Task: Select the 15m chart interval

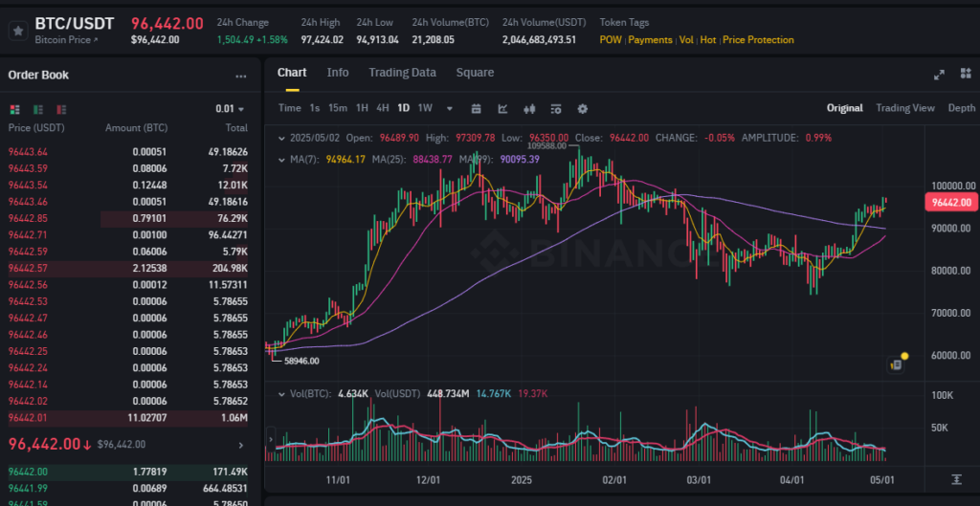Action: pyautogui.click(x=338, y=108)
